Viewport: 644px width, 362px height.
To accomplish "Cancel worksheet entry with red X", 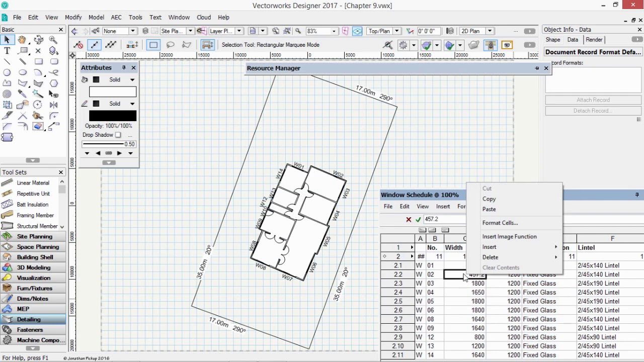I will (409, 219).
